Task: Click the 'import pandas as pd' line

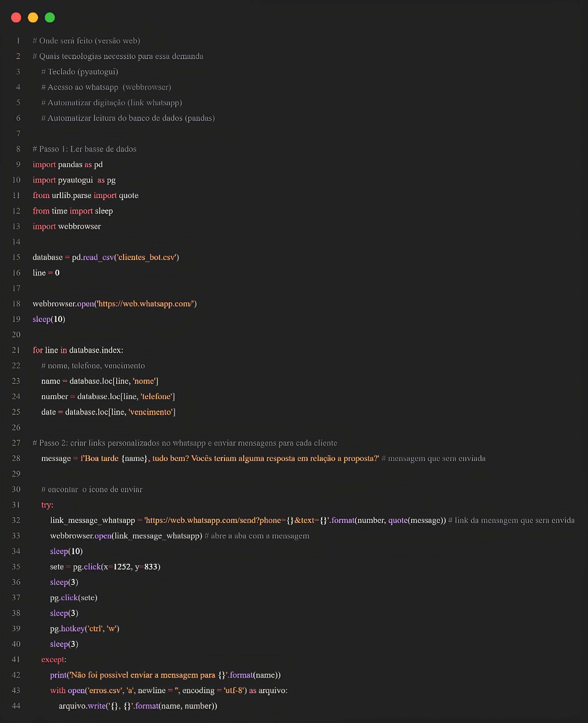Action: [x=67, y=164]
